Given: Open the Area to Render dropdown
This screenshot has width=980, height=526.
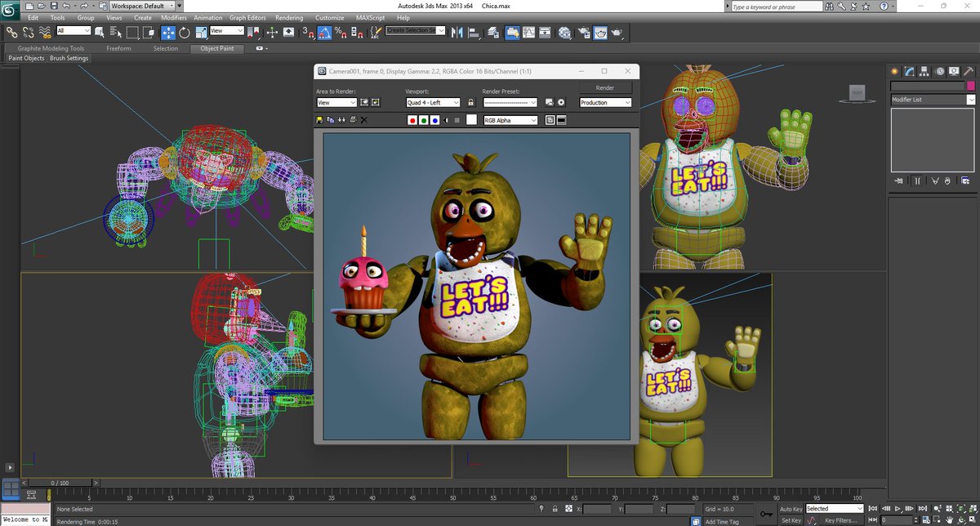Looking at the screenshot, I should [x=336, y=103].
